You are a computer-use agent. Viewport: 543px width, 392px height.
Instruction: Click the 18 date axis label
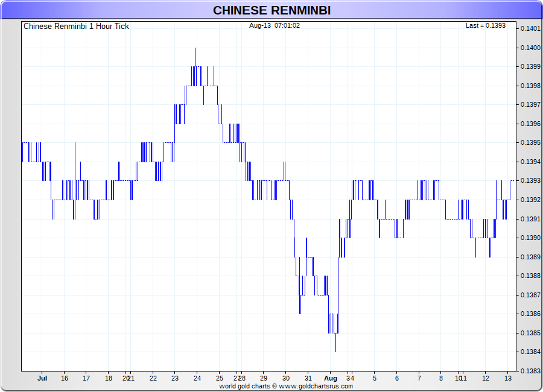(x=109, y=378)
